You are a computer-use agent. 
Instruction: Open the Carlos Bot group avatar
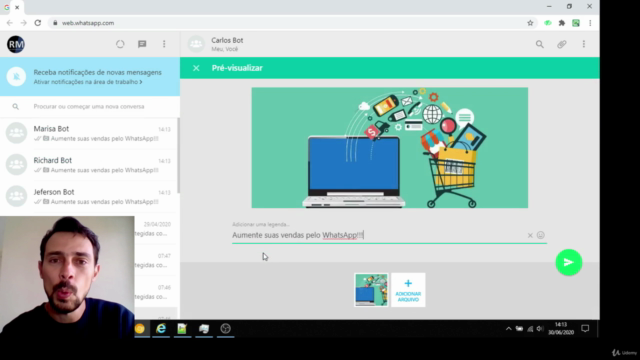click(x=196, y=44)
